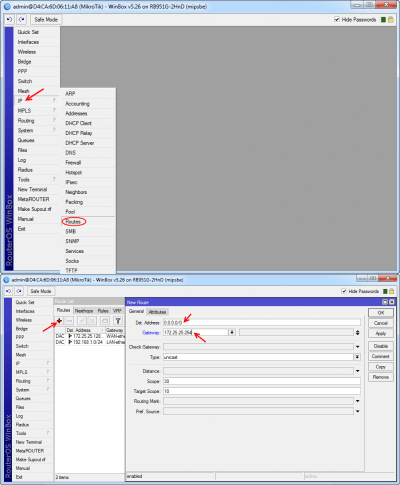Screen dimensions: 400x485
Task: Expand the Distance field arrow
Action: [x=357, y=371]
